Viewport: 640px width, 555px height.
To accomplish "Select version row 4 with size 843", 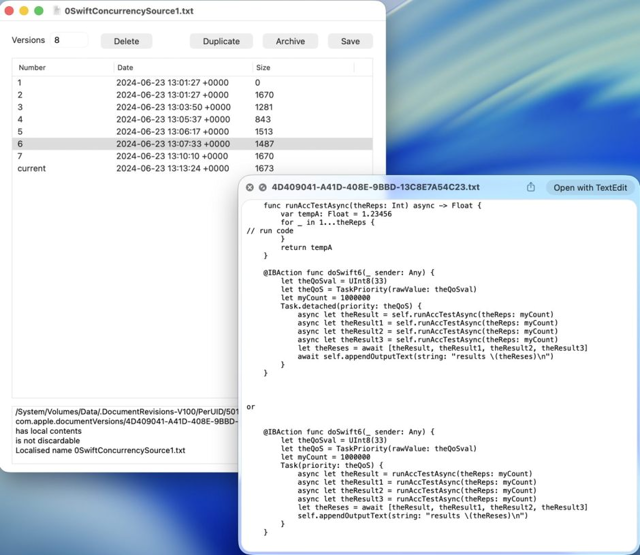I will [x=192, y=119].
